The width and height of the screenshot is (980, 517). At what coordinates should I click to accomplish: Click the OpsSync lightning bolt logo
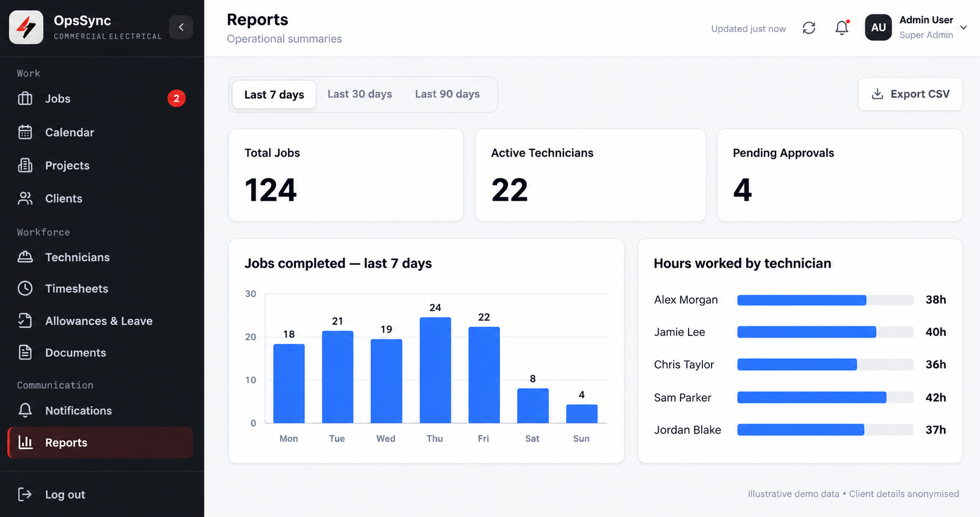[x=26, y=27]
